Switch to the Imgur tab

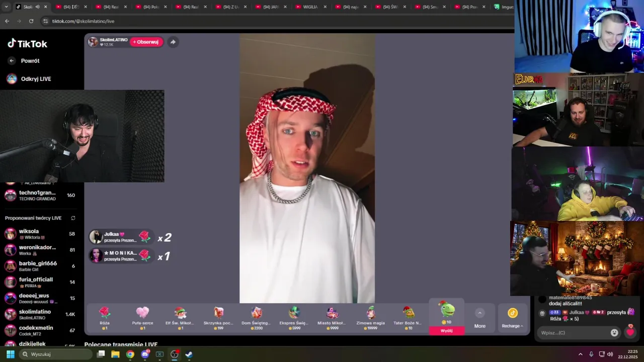503,7
